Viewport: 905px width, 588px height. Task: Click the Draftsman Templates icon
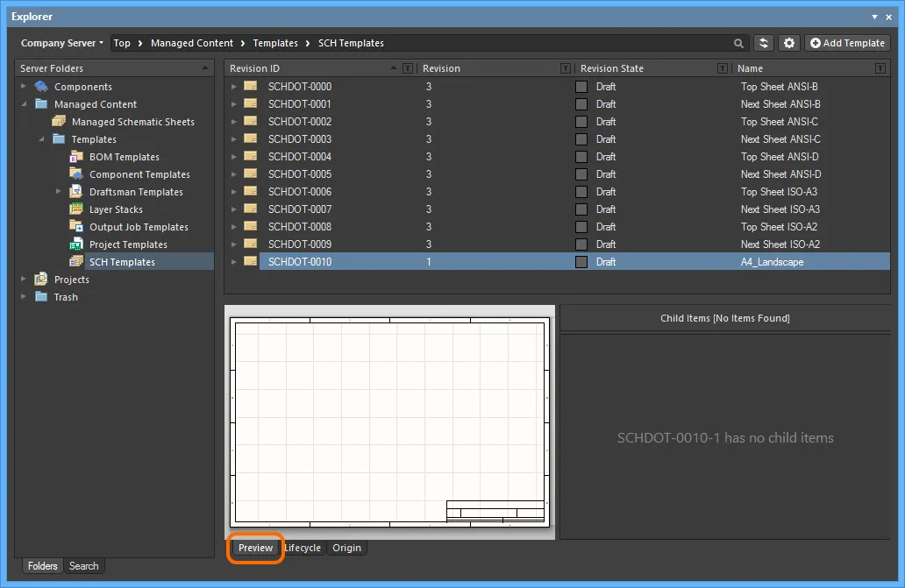(76, 192)
